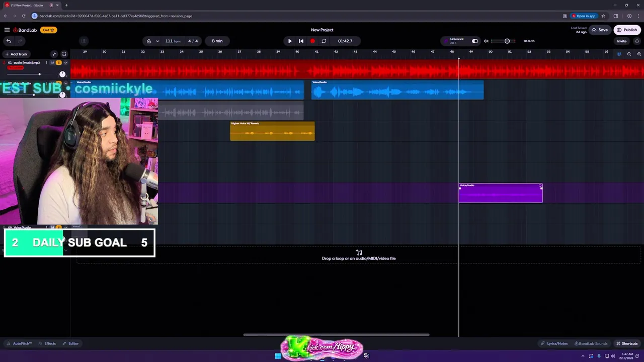
Task: Toggle the Universal mastering switch
Action: pos(475,41)
